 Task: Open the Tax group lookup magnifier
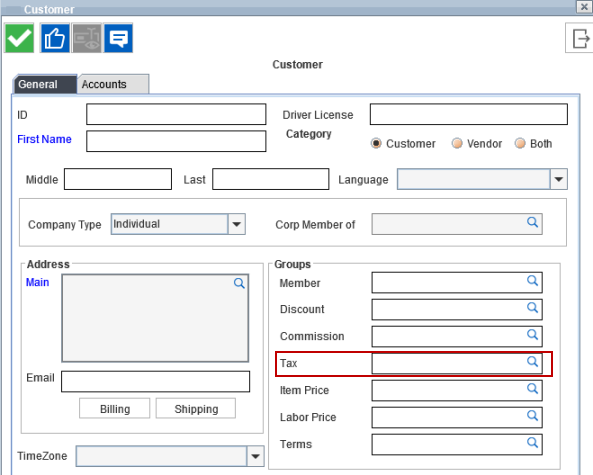point(532,362)
